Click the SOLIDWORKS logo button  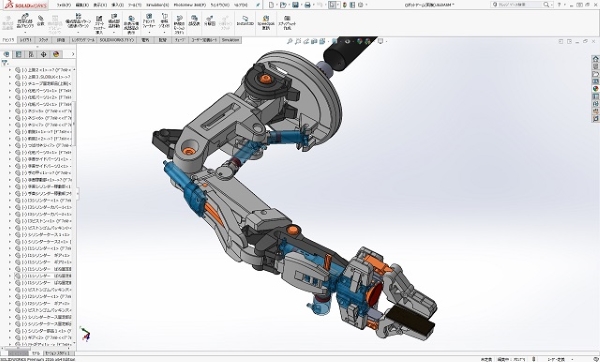click(25, 5)
